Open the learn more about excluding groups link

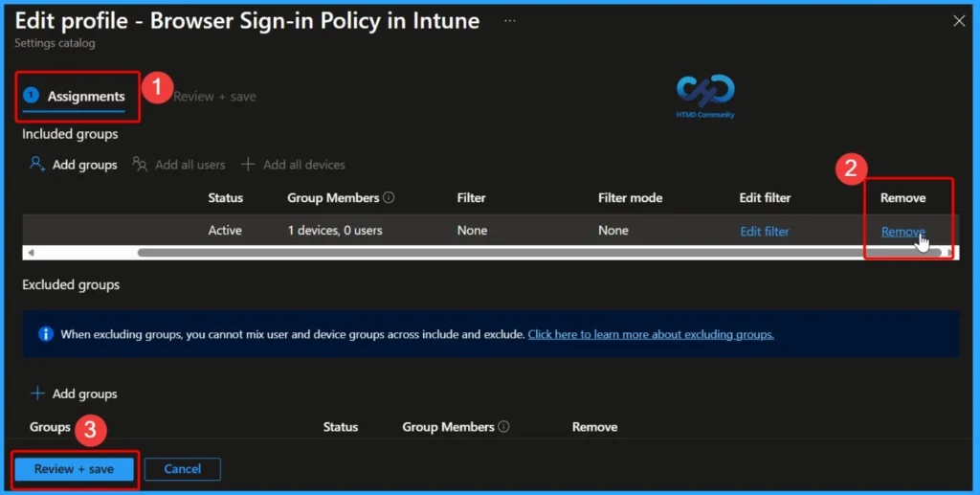point(651,334)
